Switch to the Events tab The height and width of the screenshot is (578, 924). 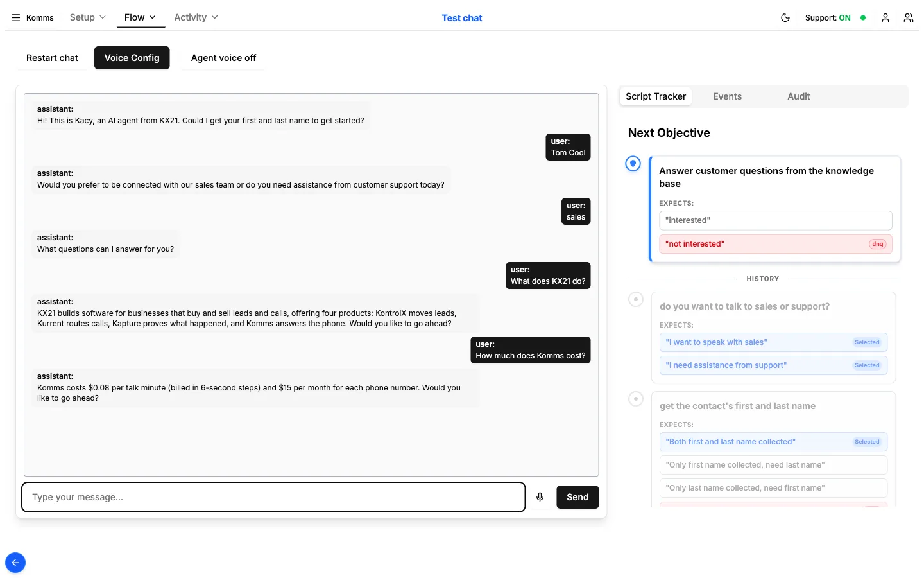coord(727,96)
